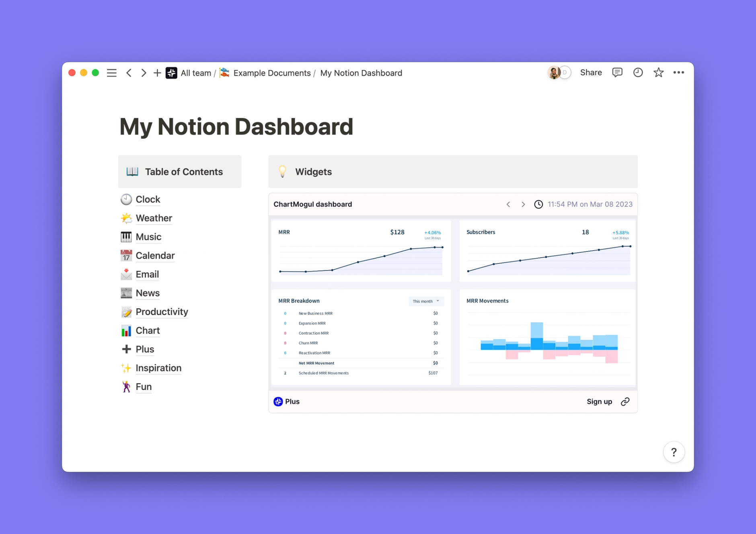The height and width of the screenshot is (534, 756).
Task: Open the All team breadcrumb
Action: (x=196, y=73)
